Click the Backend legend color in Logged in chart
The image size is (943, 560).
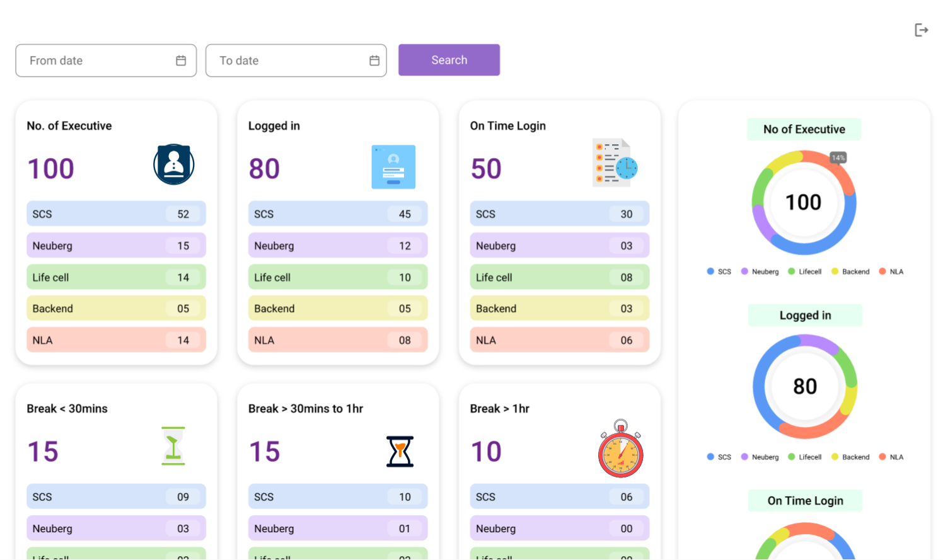[835, 457]
